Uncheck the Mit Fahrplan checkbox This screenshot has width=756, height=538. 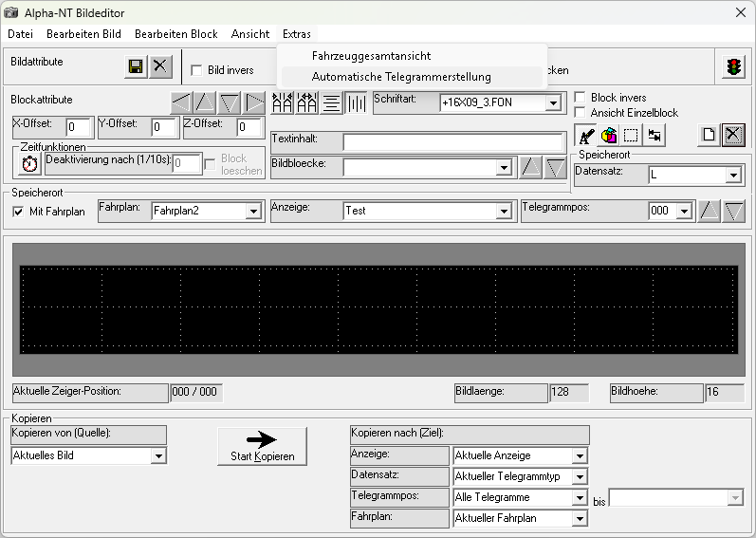[x=18, y=212]
